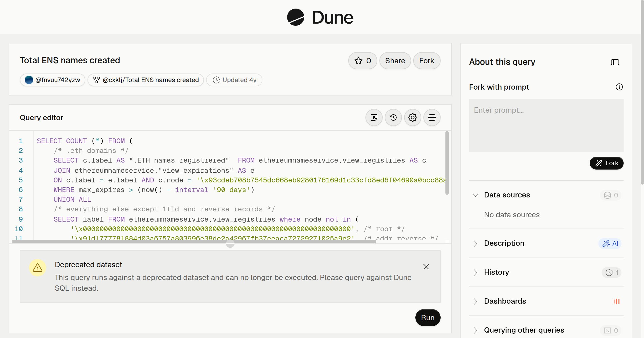The height and width of the screenshot is (338, 644).
Task: Generate description with the AI badge
Action: tap(610, 244)
